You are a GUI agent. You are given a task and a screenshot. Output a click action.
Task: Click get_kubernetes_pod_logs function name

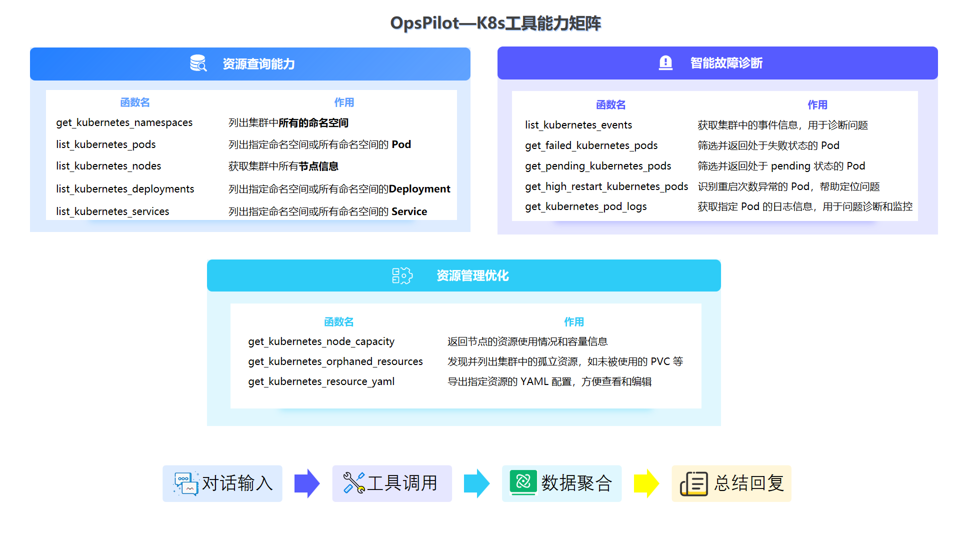click(586, 207)
